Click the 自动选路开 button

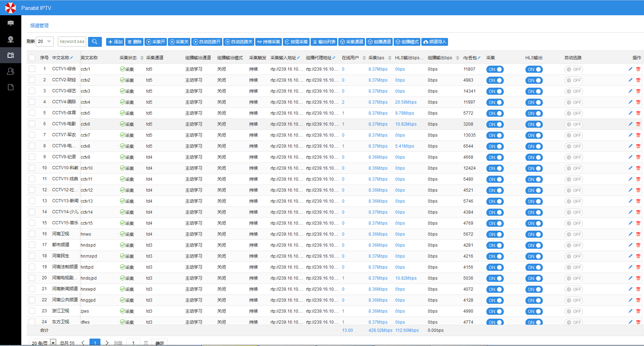207,42
